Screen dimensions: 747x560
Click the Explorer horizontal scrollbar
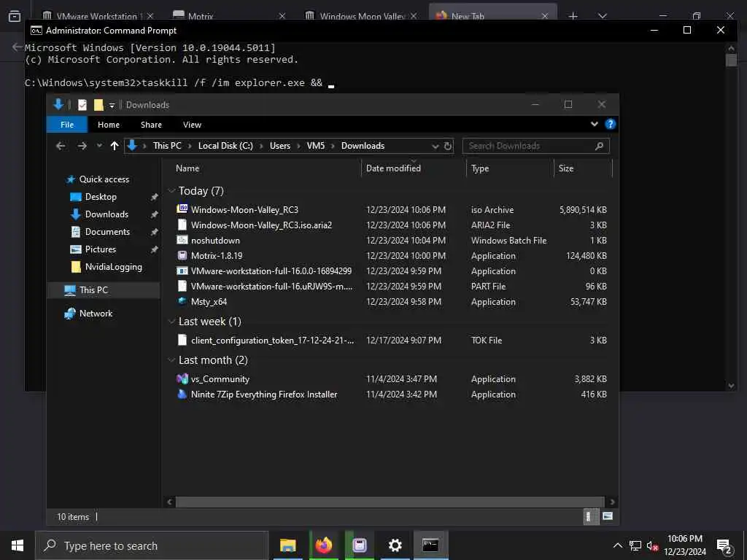tap(390, 502)
